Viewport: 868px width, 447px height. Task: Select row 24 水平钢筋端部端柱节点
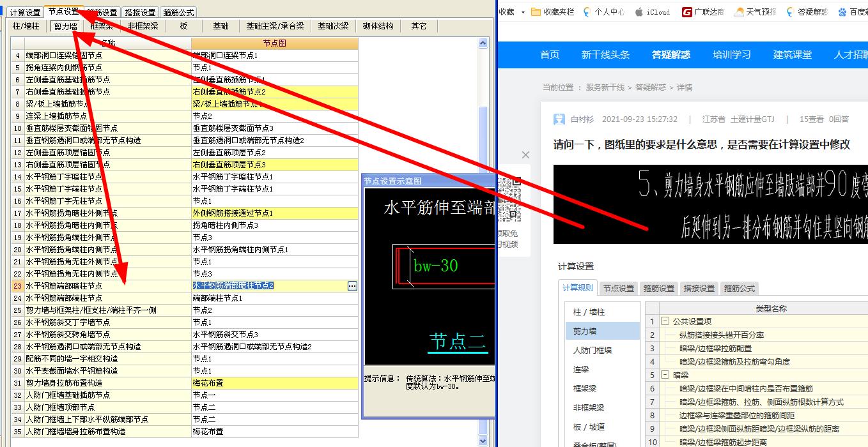(x=107, y=298)
